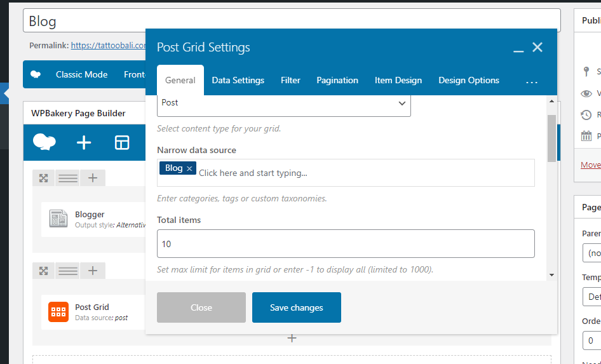Viewport: 601px width, 364px height.
Task: Click the WPBakery cloud icon beside Classic Mode
Action: point(36,74)
